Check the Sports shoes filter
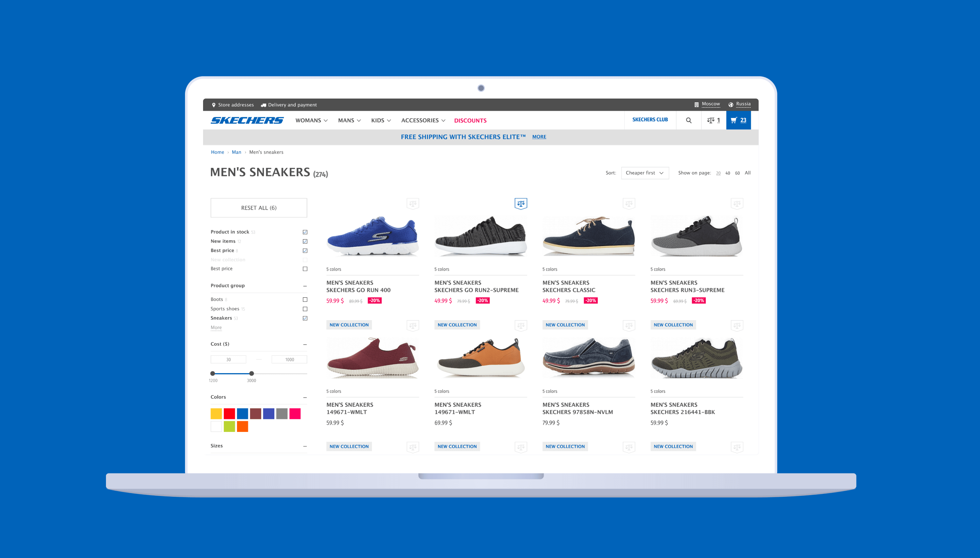The image size is (980, 558). [305, 309]
